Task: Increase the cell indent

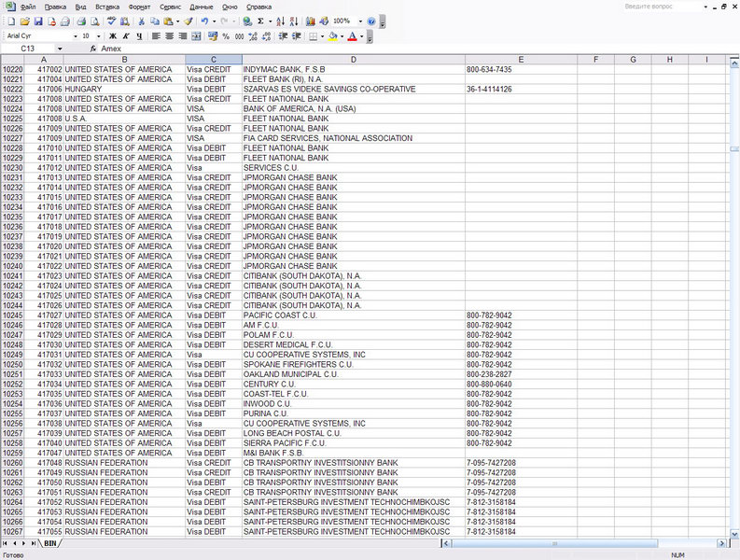Action: coord(297,36)
